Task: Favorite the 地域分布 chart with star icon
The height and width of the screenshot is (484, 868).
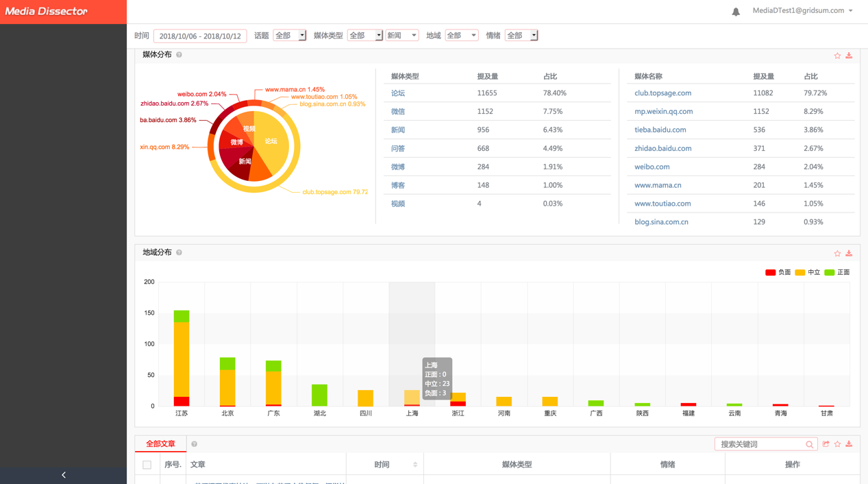Action: click(837, 254)
